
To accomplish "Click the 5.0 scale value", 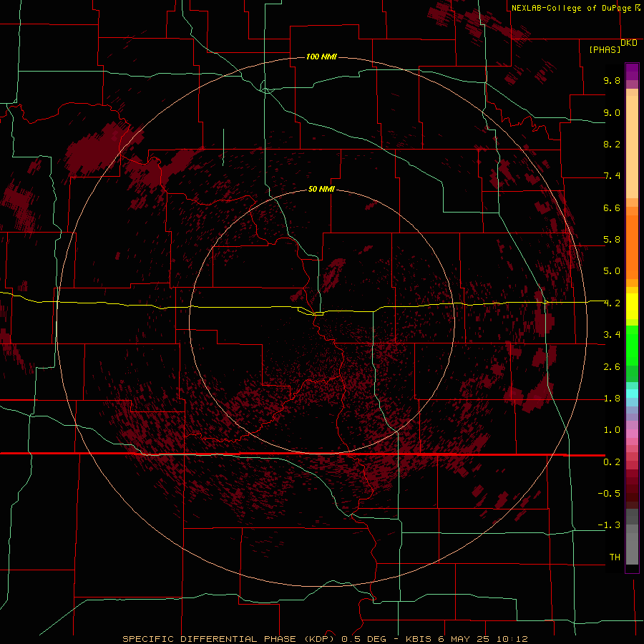I will pyautogui.click(x=612, y=271).
